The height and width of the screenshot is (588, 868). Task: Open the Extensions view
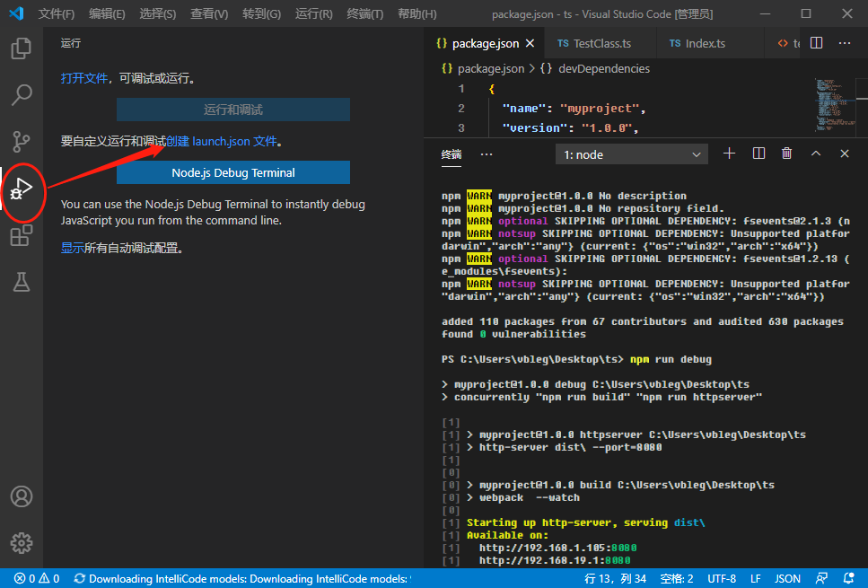pos(21,235)
